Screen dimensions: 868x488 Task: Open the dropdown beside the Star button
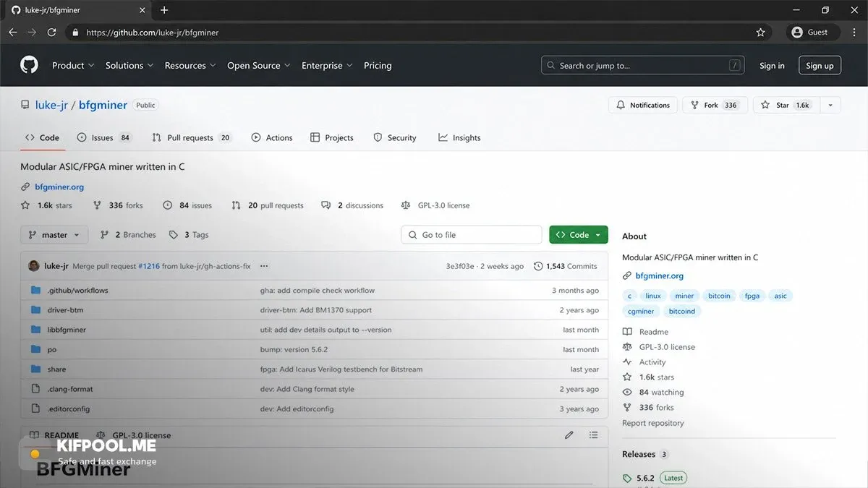[830, 105]
